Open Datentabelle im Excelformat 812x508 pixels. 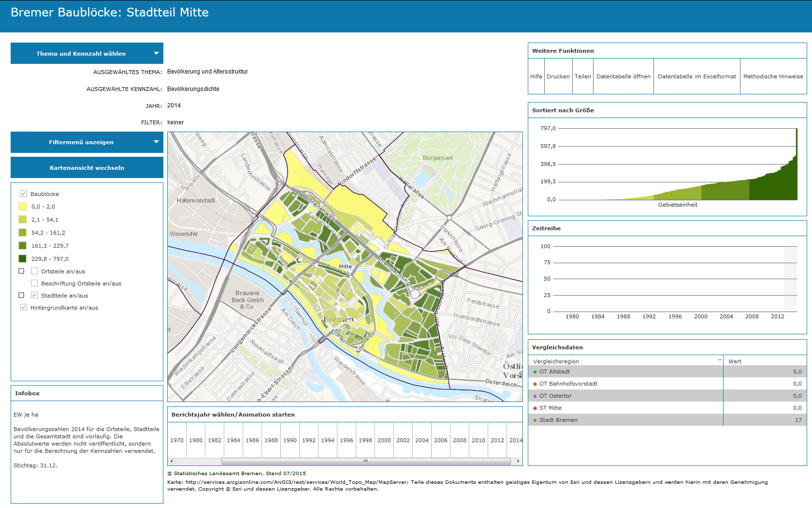[x=696, y=76]
